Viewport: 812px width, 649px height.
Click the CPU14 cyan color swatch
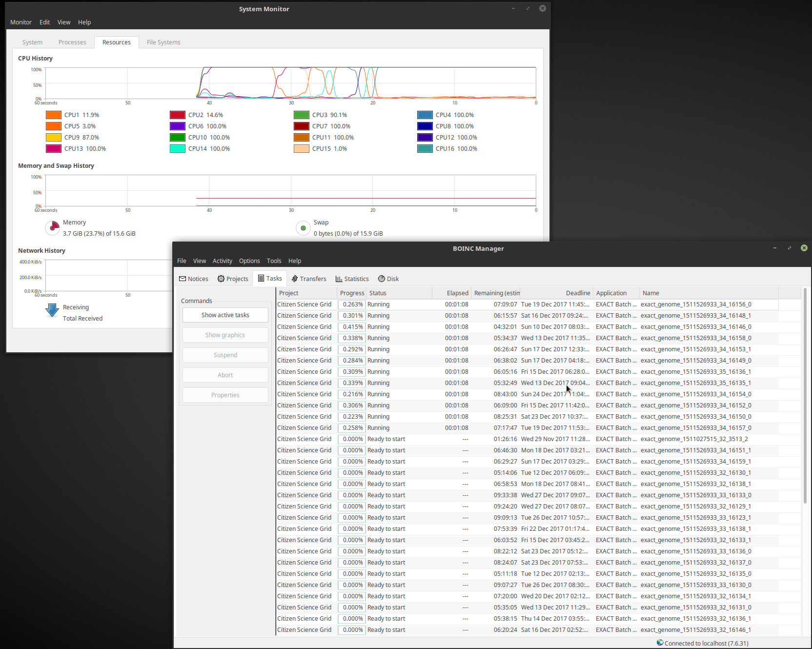pyautogui.click(x=178, y=149)
